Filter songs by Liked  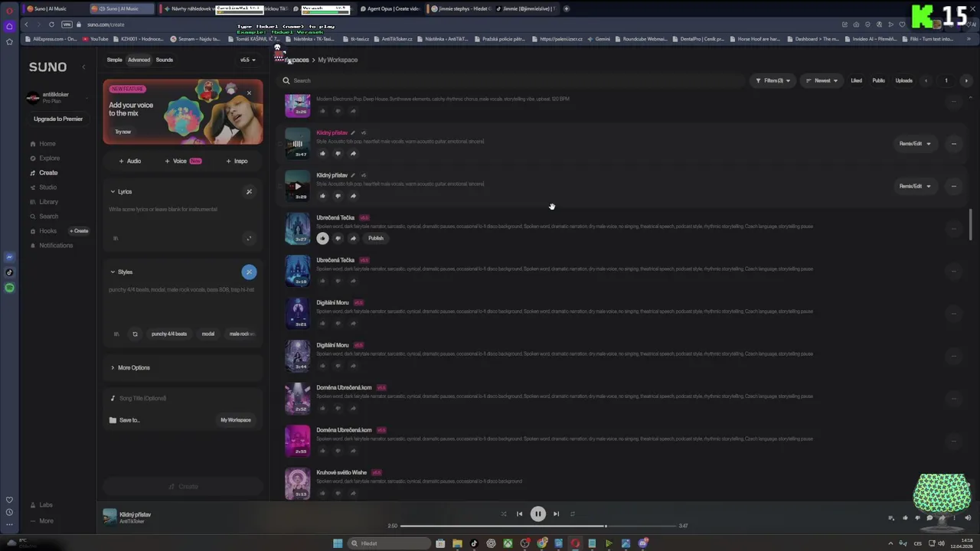(x=856, y=80)
